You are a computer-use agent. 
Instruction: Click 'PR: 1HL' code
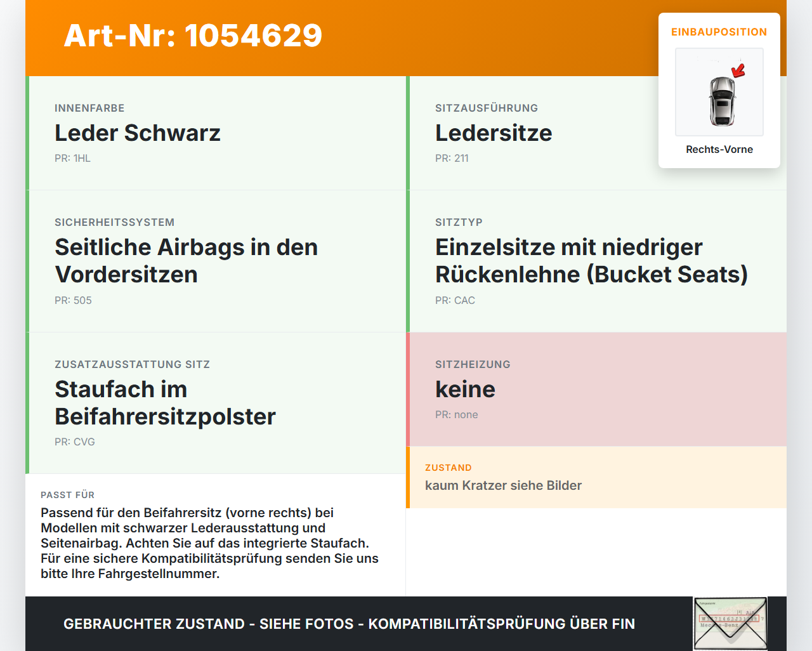72,158
